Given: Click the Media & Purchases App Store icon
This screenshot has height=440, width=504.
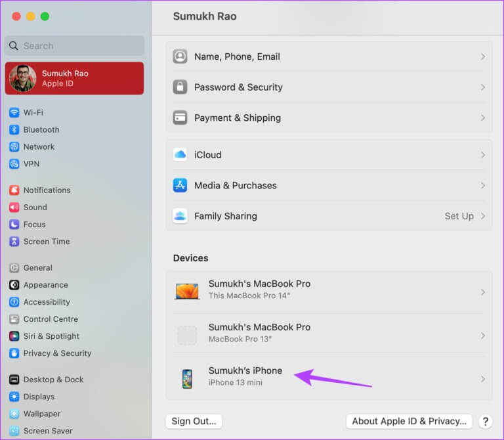Looking at the screenshot, I should (180, 185).
